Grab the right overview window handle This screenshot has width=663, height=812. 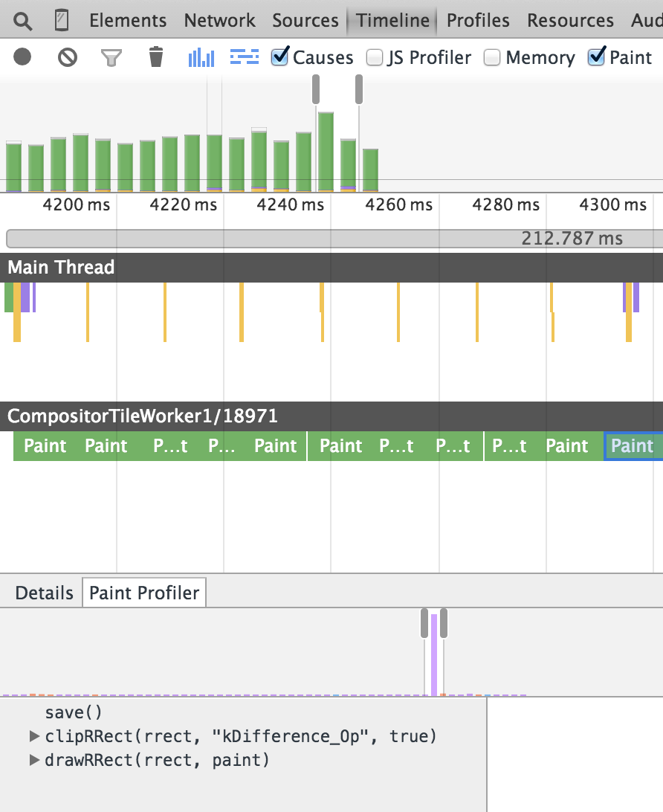359,89
